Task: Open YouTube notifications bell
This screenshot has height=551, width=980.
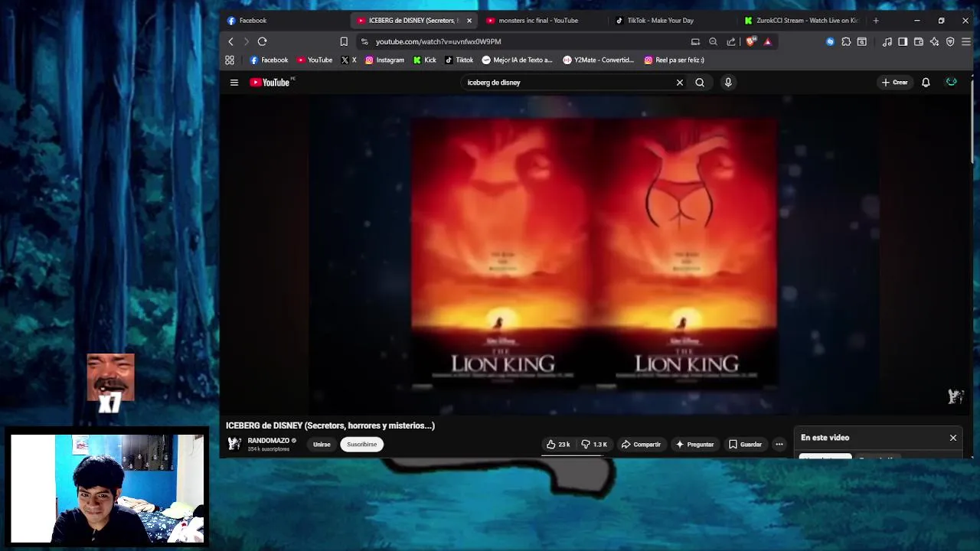Action: 926,83
